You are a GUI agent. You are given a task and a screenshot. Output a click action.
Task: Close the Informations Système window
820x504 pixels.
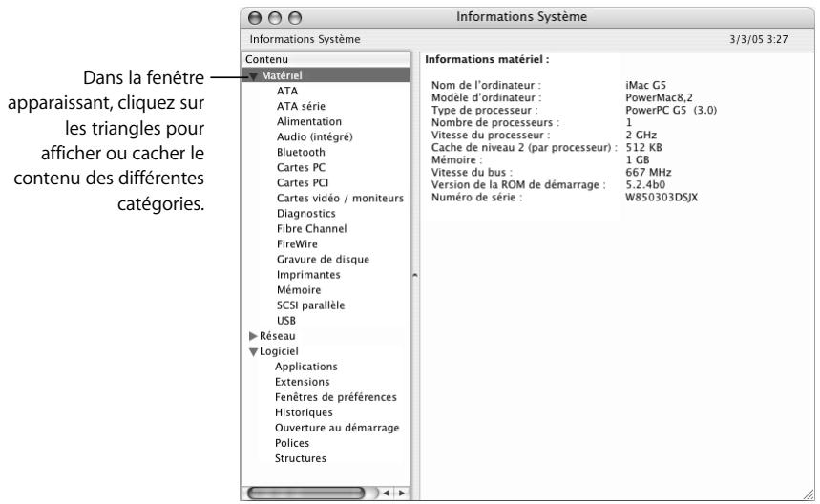(x=255, y=18)
